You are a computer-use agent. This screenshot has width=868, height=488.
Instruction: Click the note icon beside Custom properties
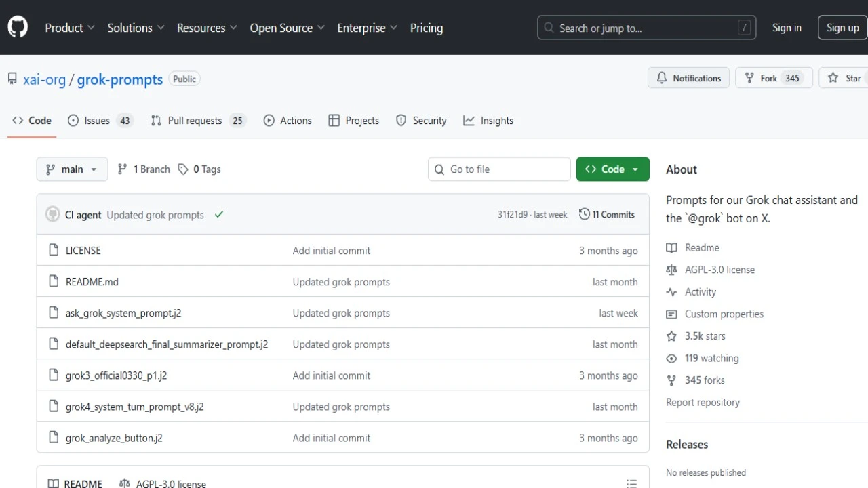pos(671,314)
